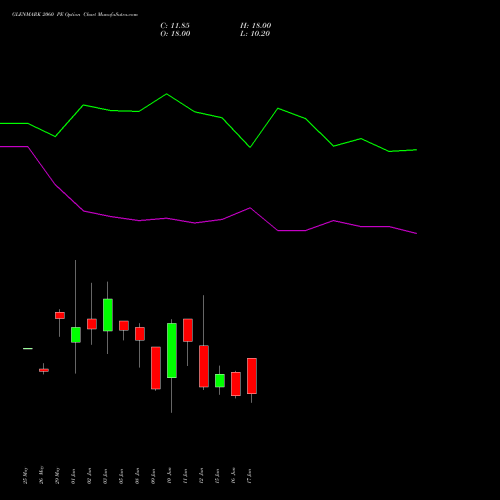Click the last red candle on 17 Jun
This screenshot has width=500, height=500.
pos(252,376)
